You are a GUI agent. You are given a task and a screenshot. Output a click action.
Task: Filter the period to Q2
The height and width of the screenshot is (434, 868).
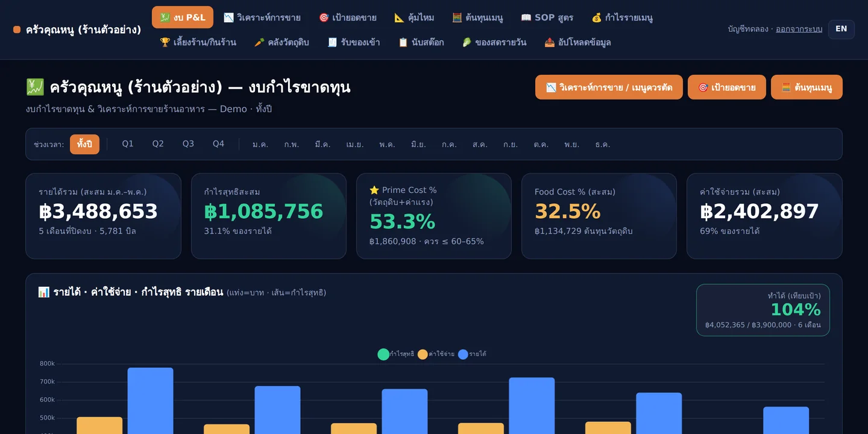point(158,144)
